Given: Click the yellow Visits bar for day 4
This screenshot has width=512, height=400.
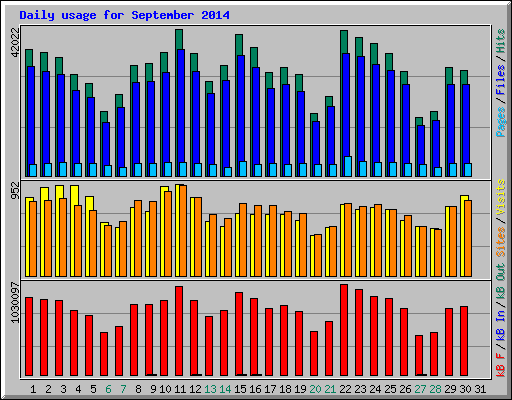Looking at the screenshot, I should coord(72,231).
